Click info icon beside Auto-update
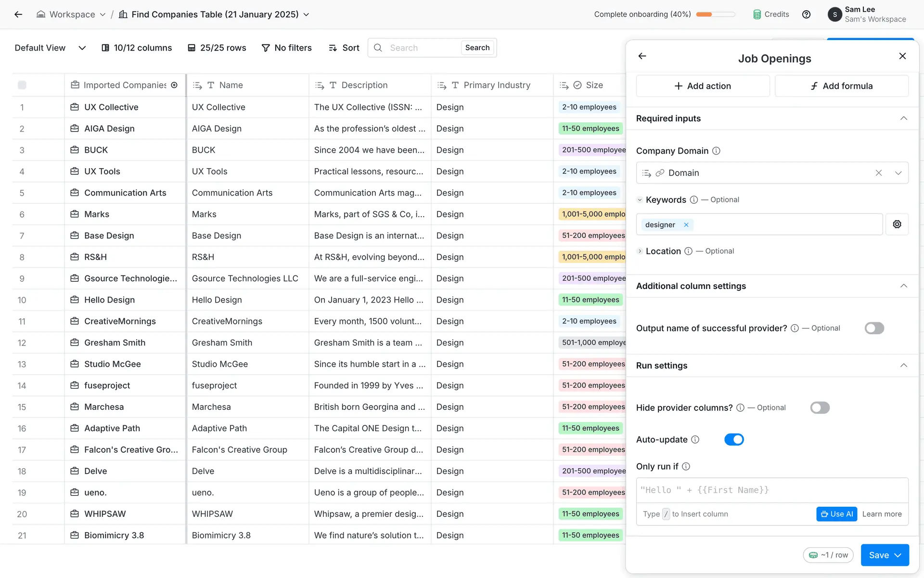This screenshot has width=924, height=578. tap(695, 440)
